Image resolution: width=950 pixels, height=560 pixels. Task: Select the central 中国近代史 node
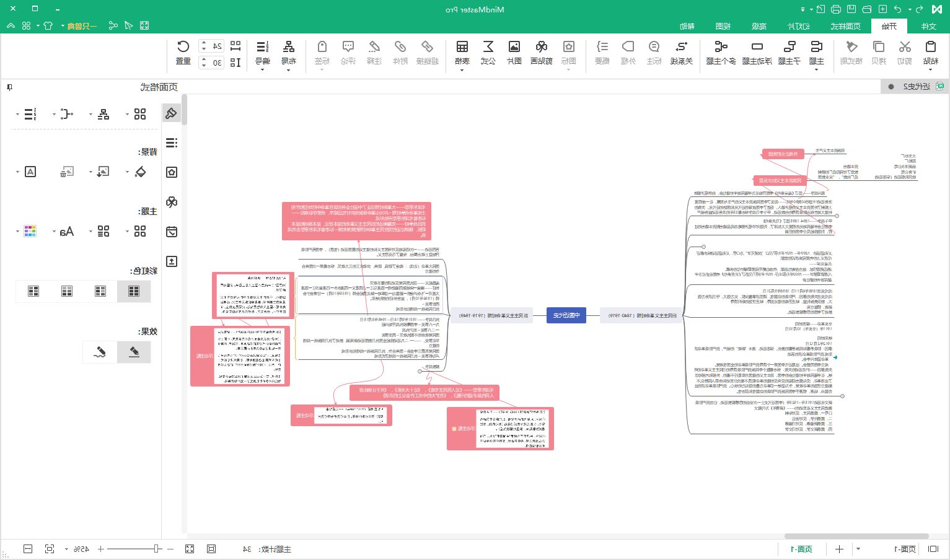click(566, 315)
